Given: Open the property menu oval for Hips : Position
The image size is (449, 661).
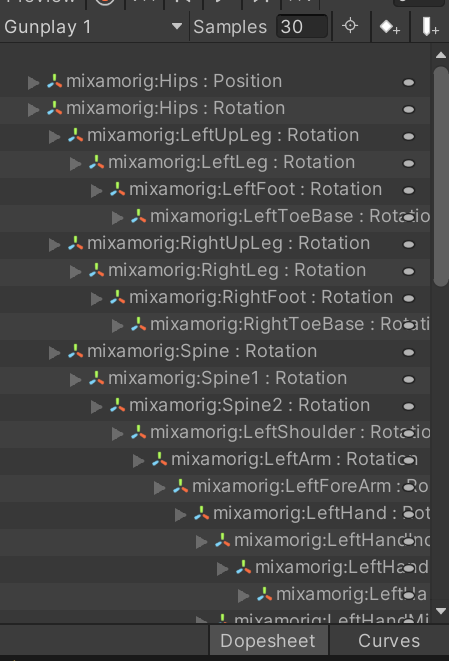Looking at the screenshot, I should (409, 82).
